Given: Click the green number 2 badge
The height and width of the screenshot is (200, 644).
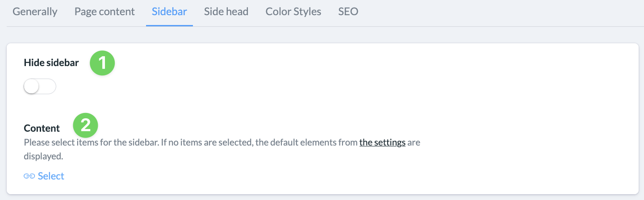Looking at the screenshot, I should 85,125.
